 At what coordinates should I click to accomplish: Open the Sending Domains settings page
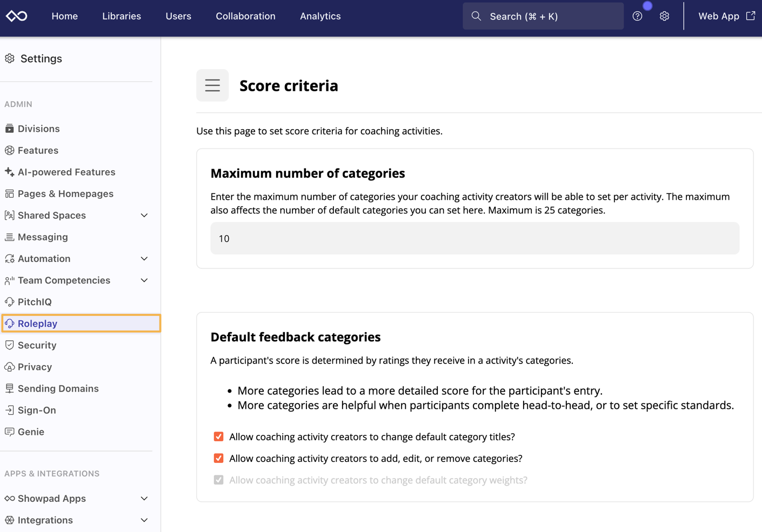[x=58, y=388]
